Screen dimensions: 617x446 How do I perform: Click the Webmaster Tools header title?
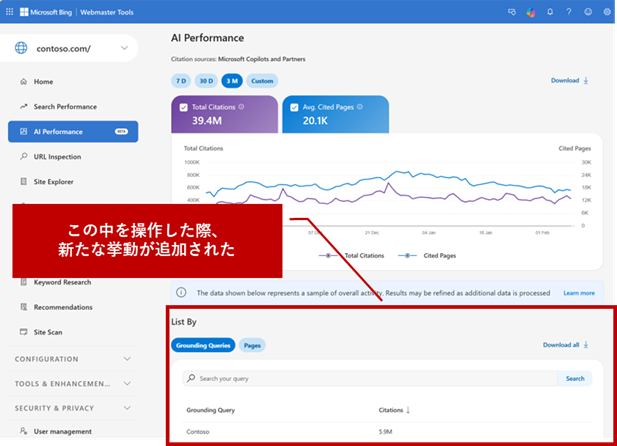[107, 12]
